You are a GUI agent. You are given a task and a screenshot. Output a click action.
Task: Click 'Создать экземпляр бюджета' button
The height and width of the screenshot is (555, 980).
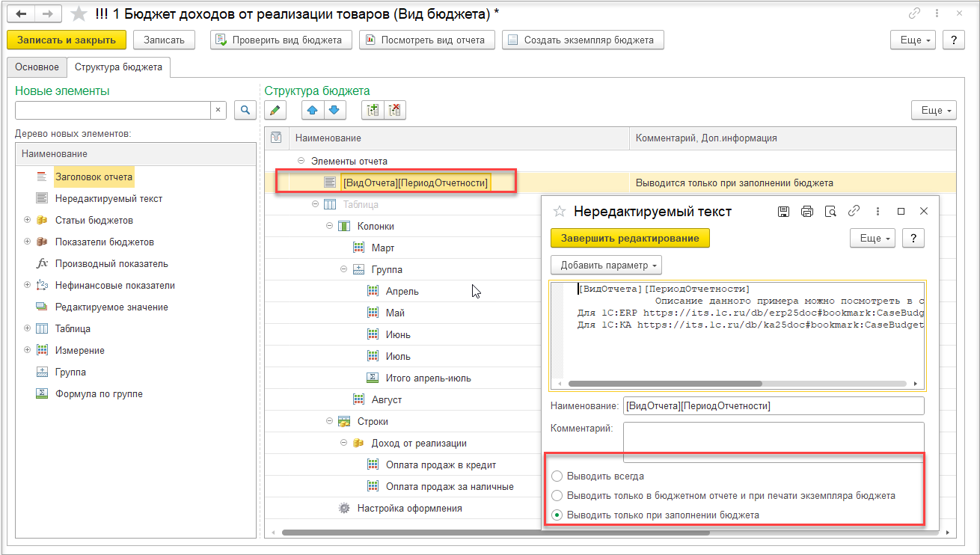583,40
